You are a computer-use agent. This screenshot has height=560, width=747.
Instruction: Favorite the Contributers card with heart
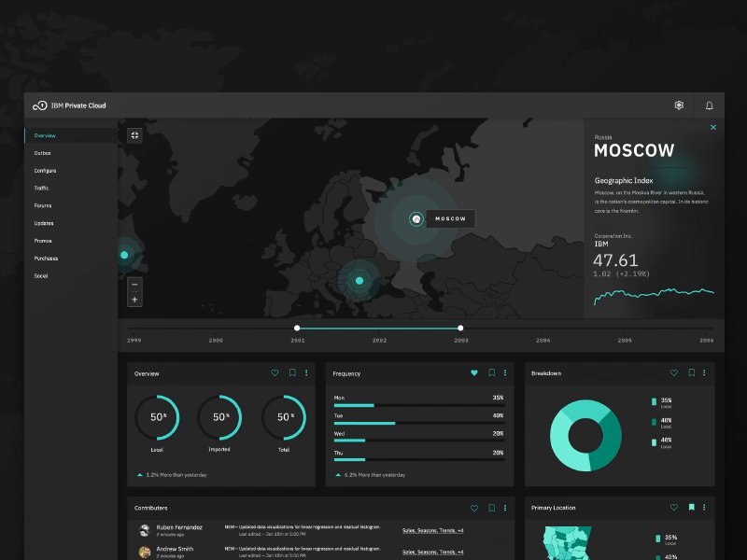[474, 508]
